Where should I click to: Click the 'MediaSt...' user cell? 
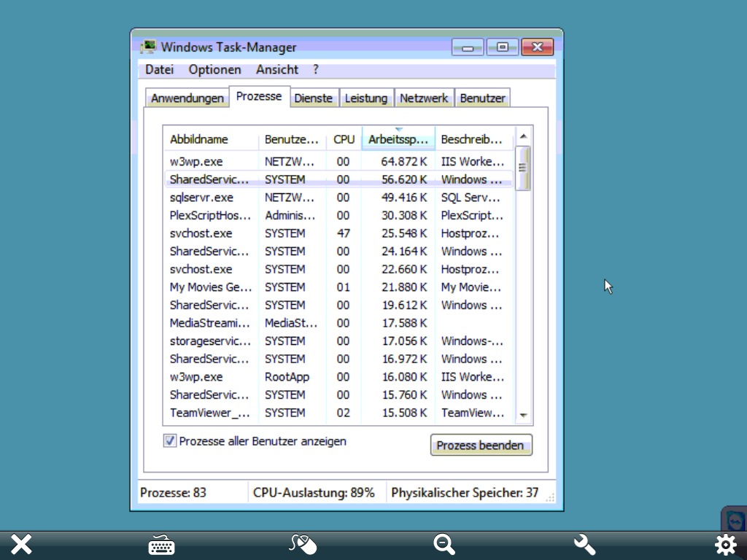click(290, 323)
